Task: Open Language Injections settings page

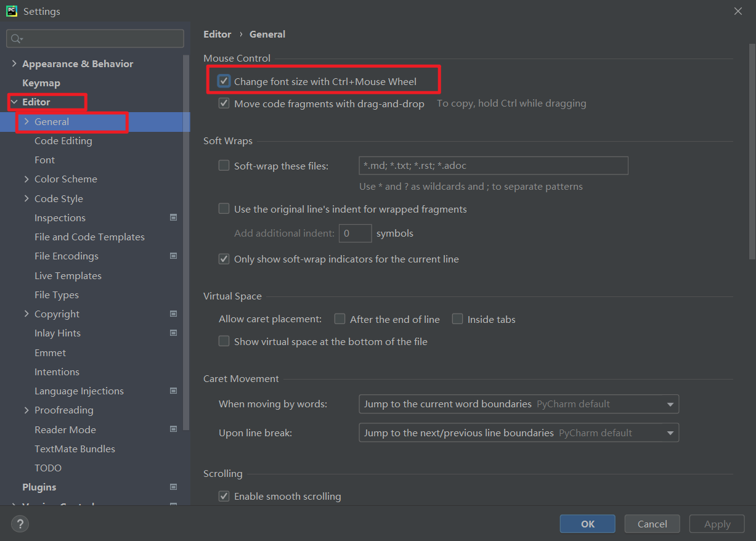Action: [x=79, y=391]
